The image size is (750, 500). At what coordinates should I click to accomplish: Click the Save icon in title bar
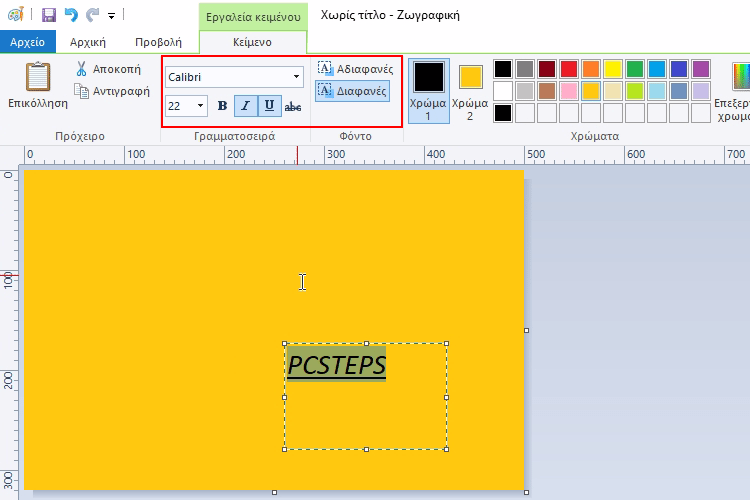pos(48,15)
